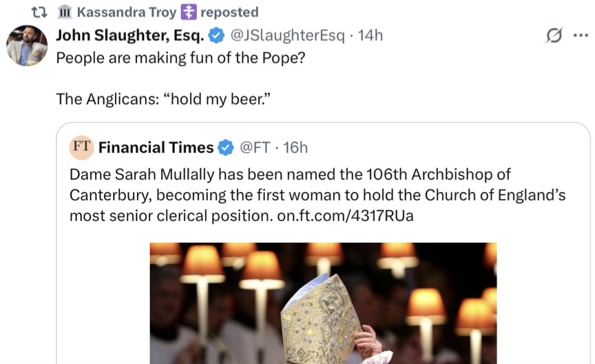
Task: Open the on.ft.com/4317RUa link
Action: (346, 215)
